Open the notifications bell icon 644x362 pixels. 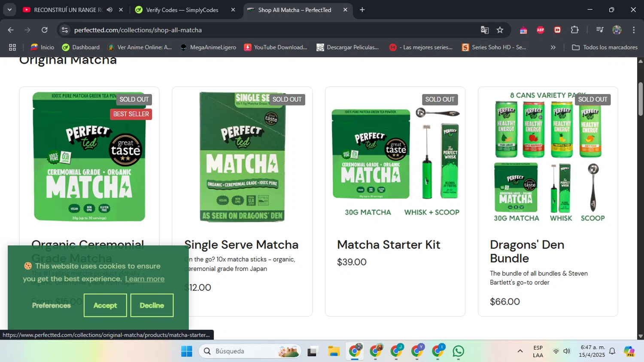pos(612,351)
